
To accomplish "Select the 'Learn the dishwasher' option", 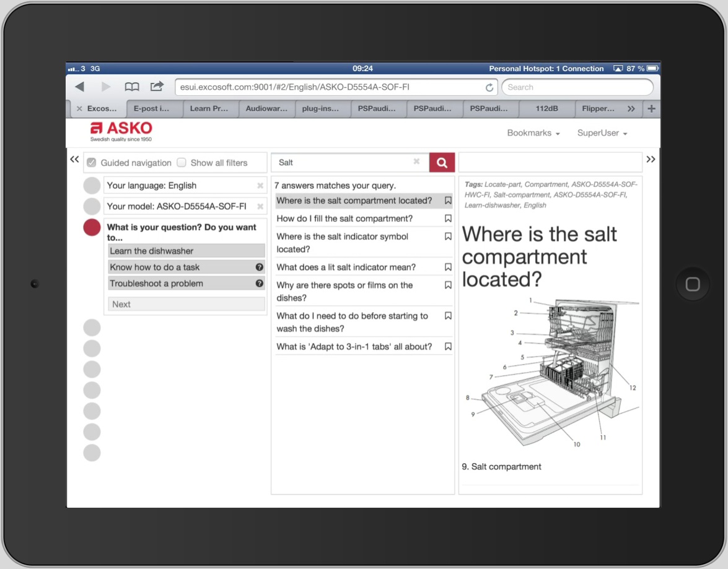I will [x=186, y=251].
